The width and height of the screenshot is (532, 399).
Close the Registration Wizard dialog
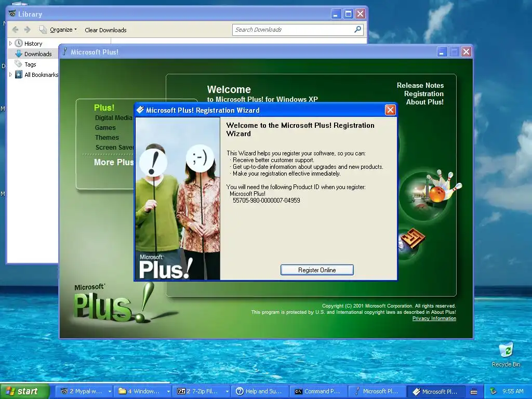pyautogui.click(x=390, y=110)
